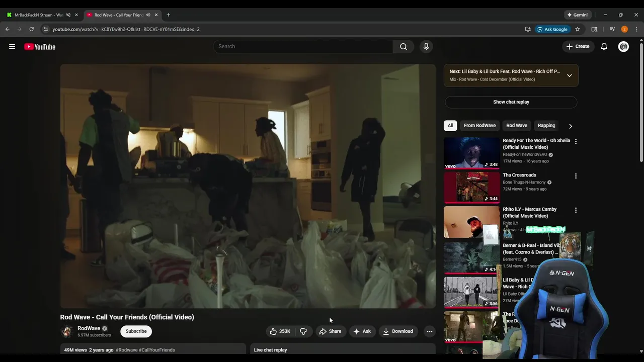Open the side panel icon in Chrome toolbar
644x362 pixels.
pos(594,29)
